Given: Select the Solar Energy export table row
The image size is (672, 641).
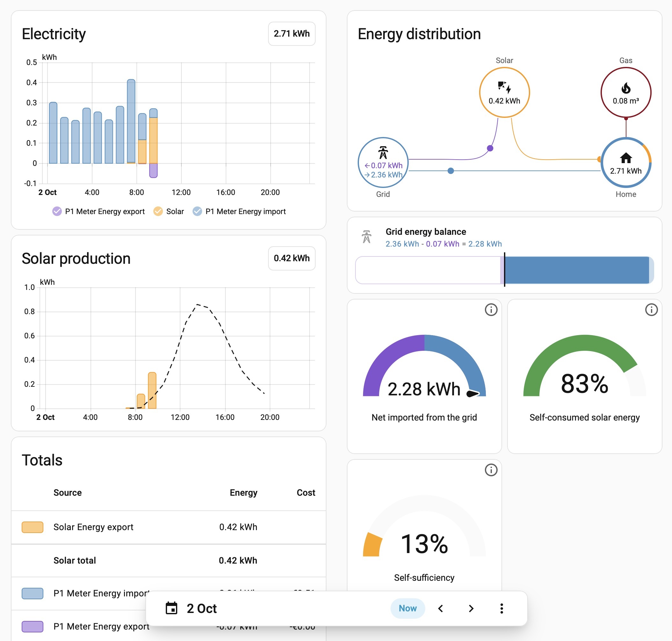Looking at the screenshot, I should coord(169,527).
